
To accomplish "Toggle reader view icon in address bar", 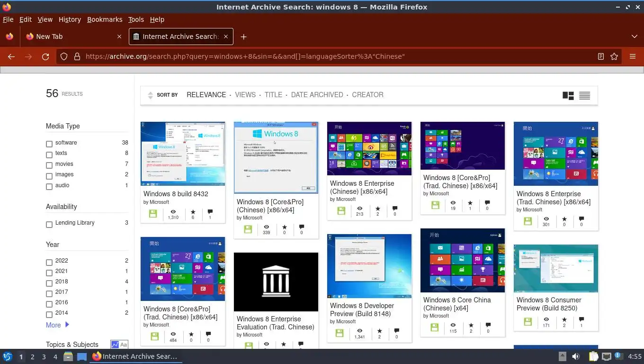I will pos(601,56).
